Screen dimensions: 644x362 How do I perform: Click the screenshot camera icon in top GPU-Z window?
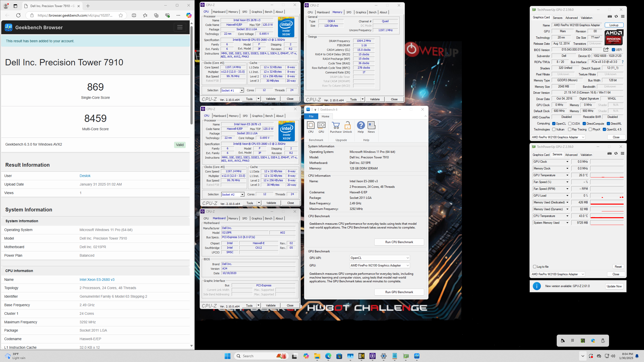(x=610, y=17)
